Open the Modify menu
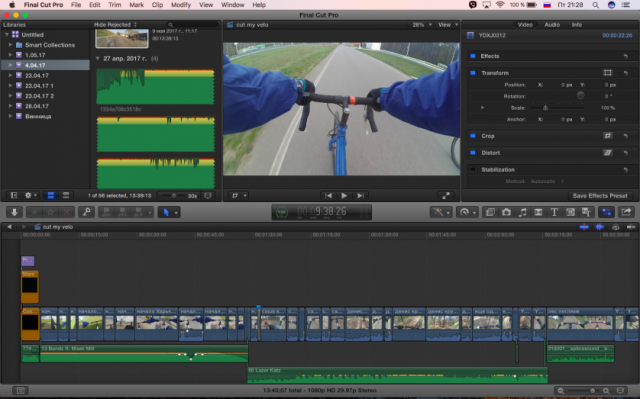The image size is (640, 399). click(181, 5)
